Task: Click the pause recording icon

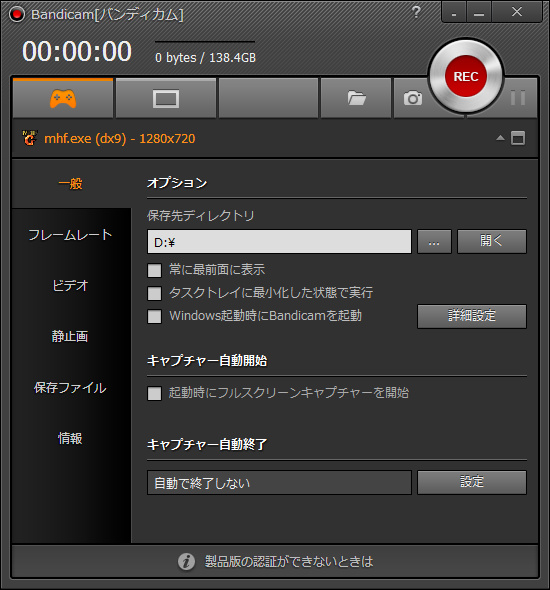Action: click(518, 98)
